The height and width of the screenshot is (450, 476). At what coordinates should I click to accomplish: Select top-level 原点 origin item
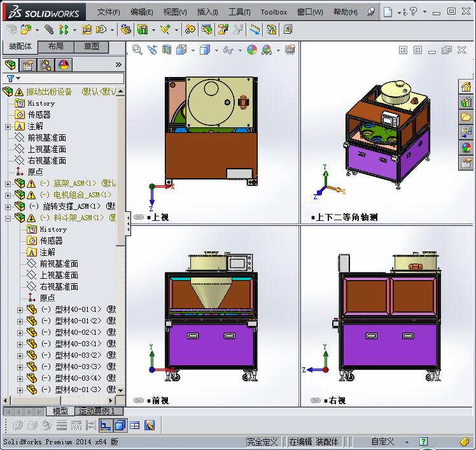point(35,172)
